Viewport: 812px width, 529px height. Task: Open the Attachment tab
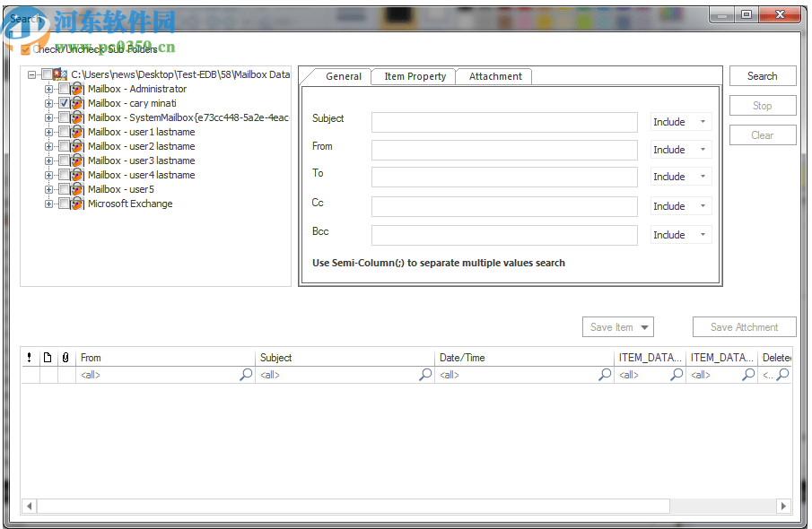point(493,76)
